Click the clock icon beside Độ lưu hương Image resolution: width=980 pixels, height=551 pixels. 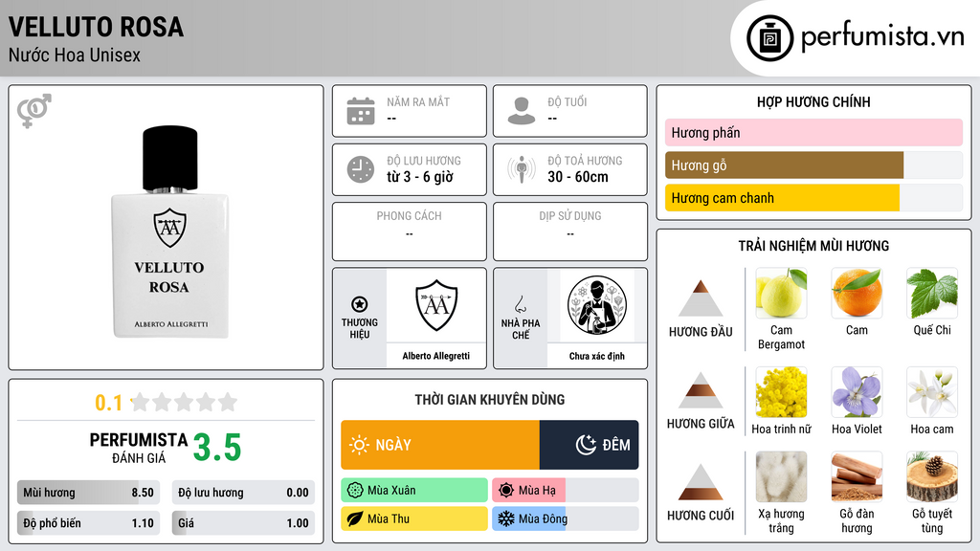[x=361, y=169]
